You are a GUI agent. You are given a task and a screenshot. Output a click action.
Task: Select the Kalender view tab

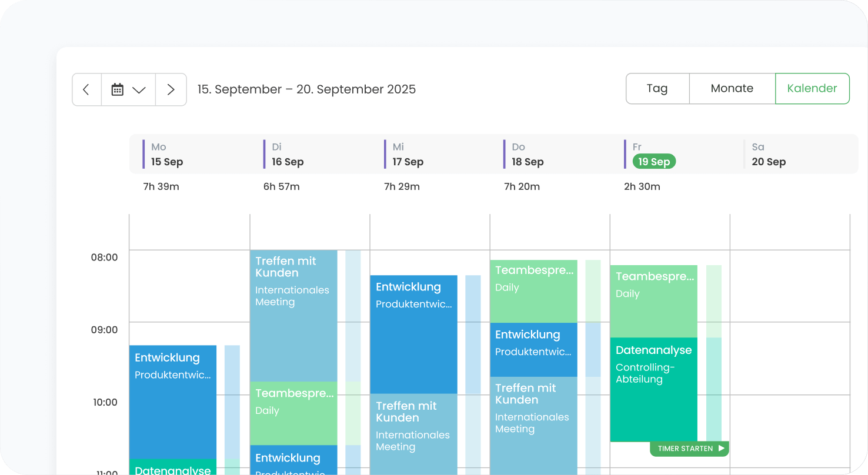click(x=812, y=89)
